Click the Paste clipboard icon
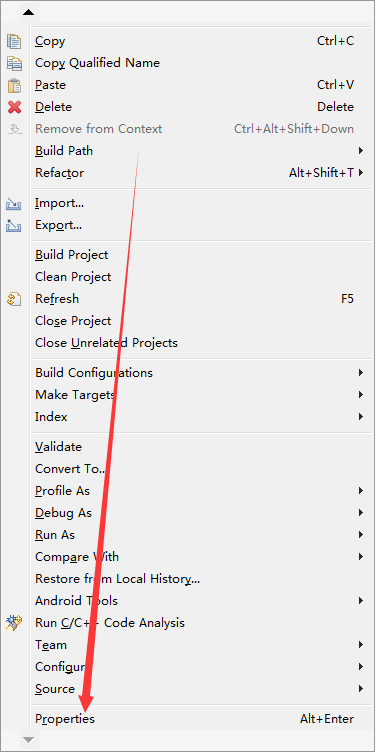The height and width of the screenshot is (752, 375). click(14, 85)
